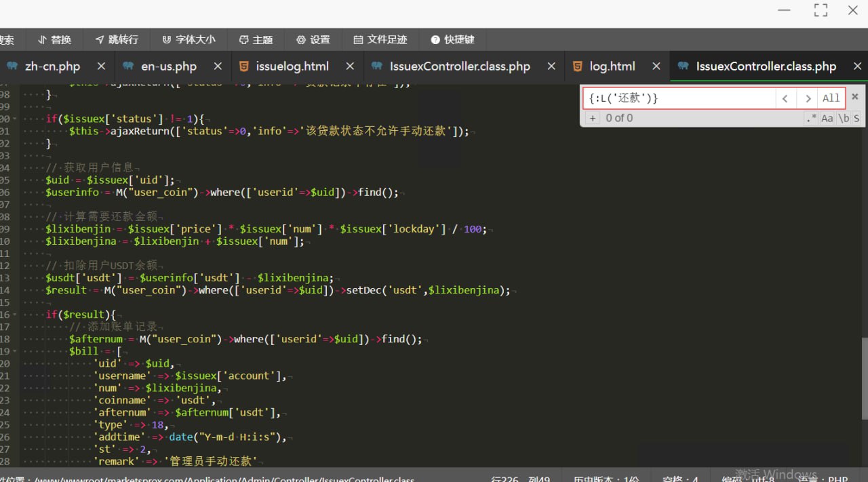The image size is (868, 482).
Task: Switch to the en-us.php tab
Action: pyautogui.click(x=168, y=66)
